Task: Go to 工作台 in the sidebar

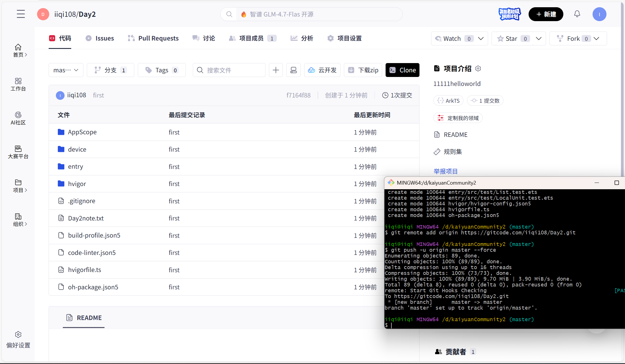Action: 18,84
